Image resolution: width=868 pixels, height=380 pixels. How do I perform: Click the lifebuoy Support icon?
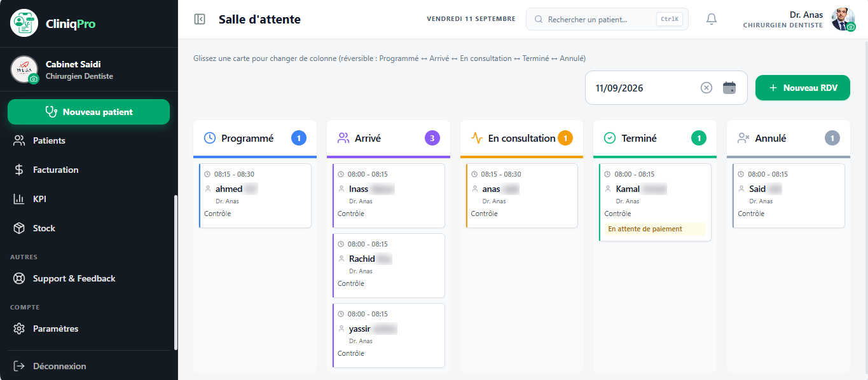19,278
